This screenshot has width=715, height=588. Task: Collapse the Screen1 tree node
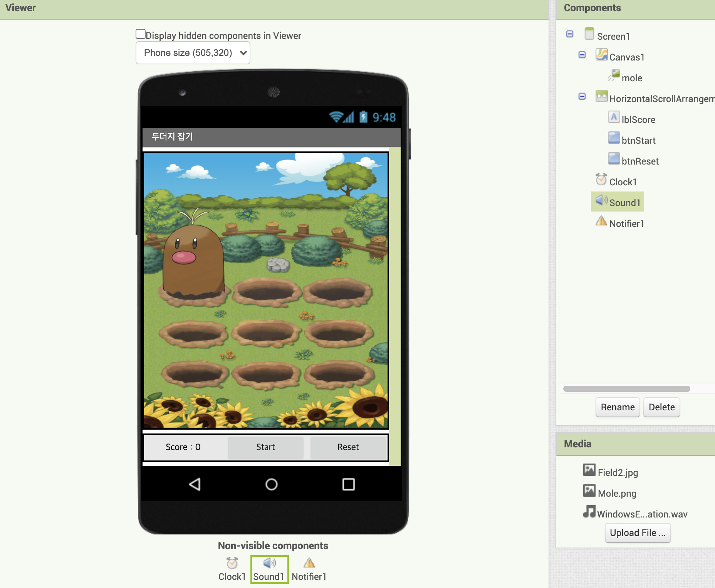coord(570,34)
